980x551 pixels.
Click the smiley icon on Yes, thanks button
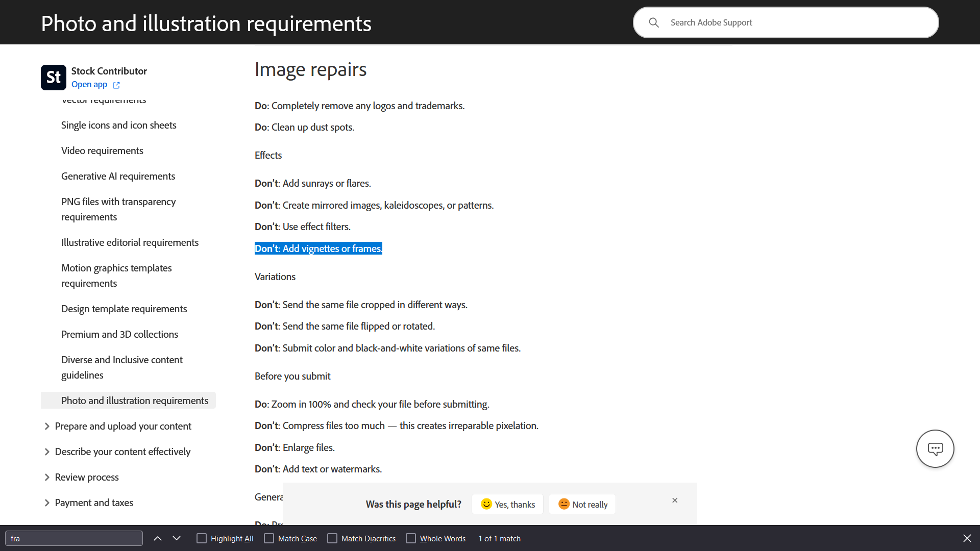click(x=486, y=504)
